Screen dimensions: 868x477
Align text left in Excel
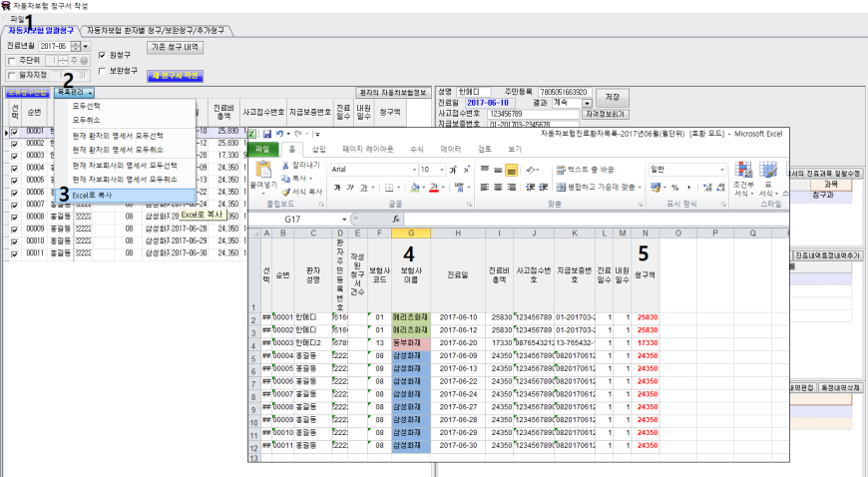485,188
